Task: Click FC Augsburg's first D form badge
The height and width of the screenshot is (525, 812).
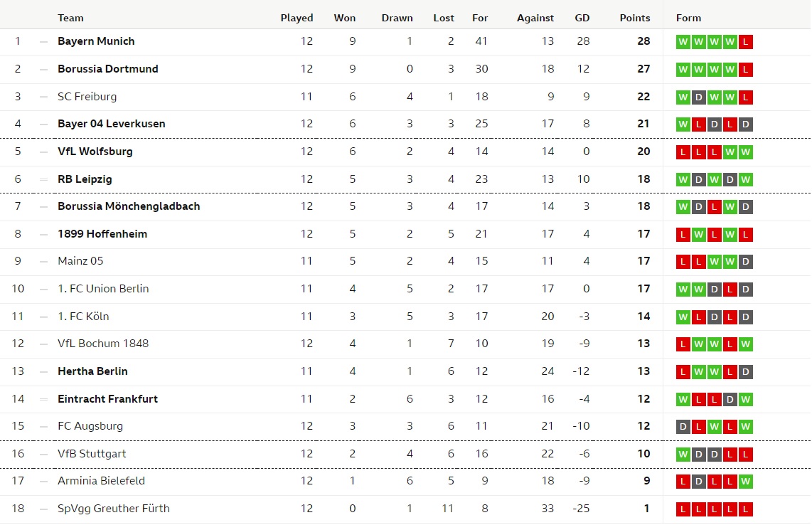Action: click(683, 427)
